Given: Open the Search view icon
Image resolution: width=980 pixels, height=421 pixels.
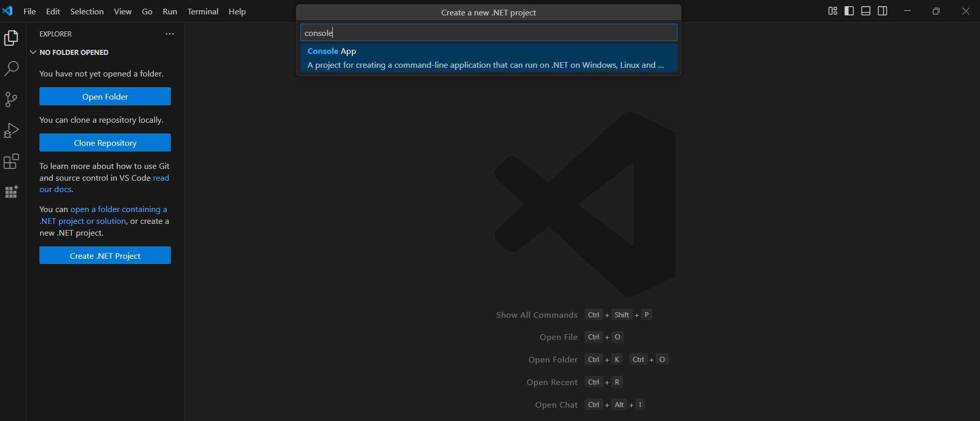Looking at the screenshot, I should coord(11,69).
